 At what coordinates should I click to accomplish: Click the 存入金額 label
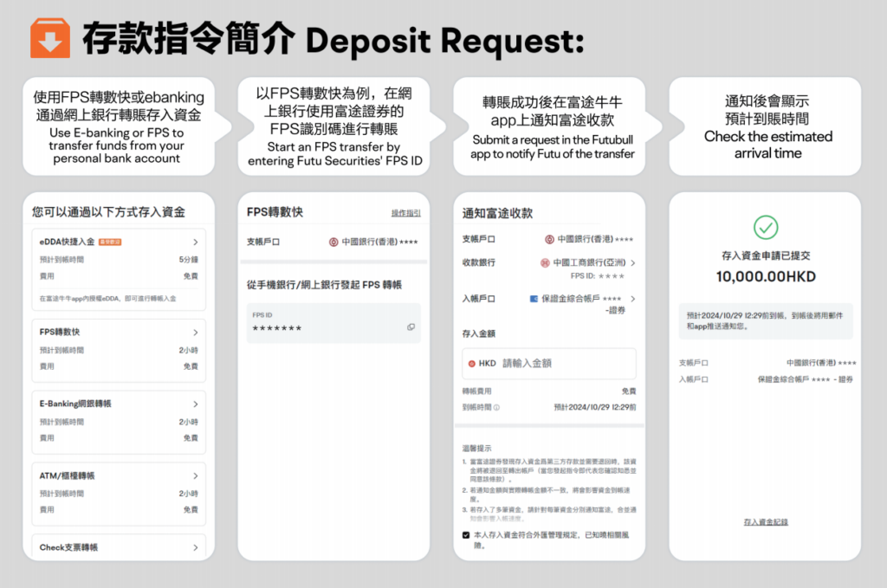[478, 334]
